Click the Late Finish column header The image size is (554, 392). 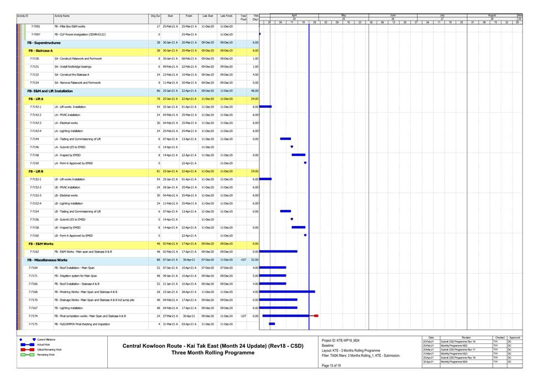(x=226, y=17)
